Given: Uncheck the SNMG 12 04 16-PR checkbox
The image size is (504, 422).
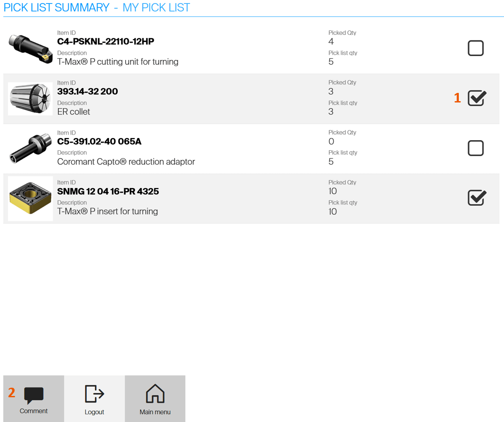Looking at the screenshot, I should [477, 198].
